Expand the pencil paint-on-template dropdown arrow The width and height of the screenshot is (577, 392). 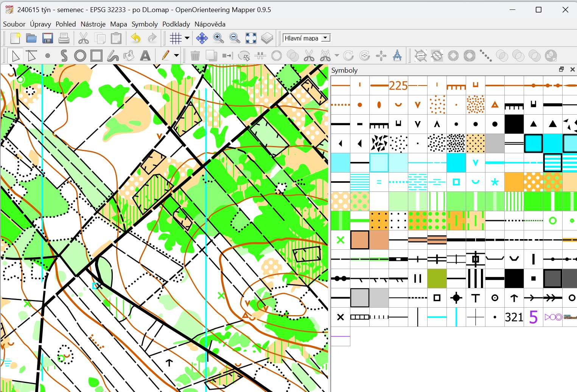pos(176,56)
